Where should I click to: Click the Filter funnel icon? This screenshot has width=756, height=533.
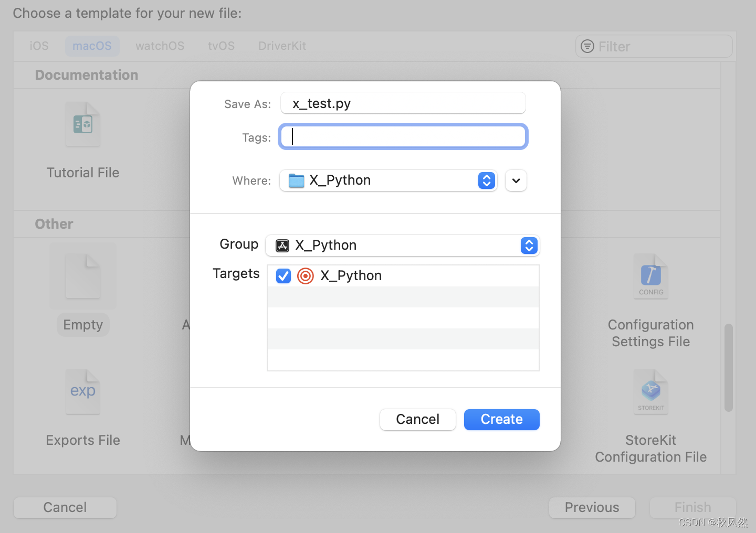point(587,46)
